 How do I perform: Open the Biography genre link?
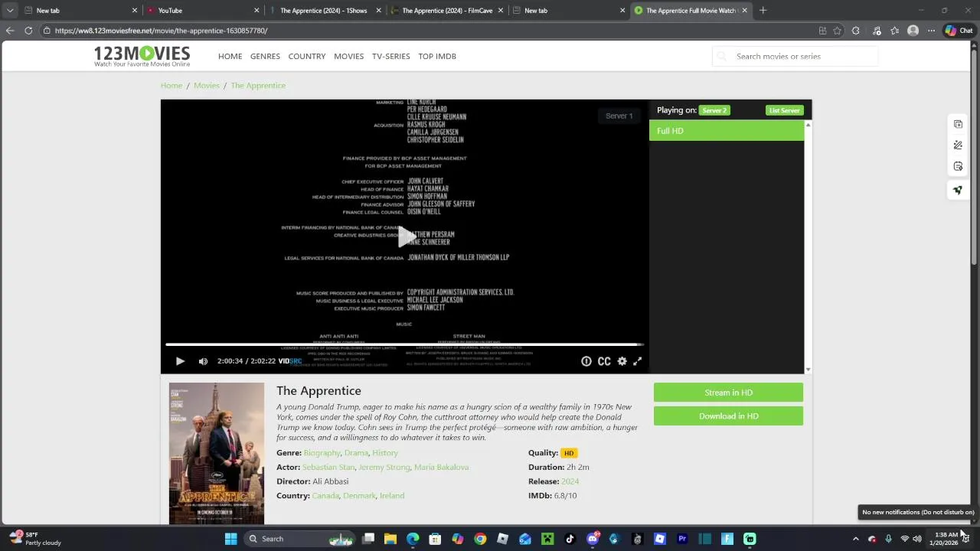[x=322, y=453]
